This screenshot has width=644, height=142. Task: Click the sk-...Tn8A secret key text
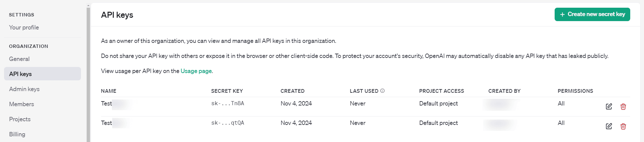(x=227, y=103)
